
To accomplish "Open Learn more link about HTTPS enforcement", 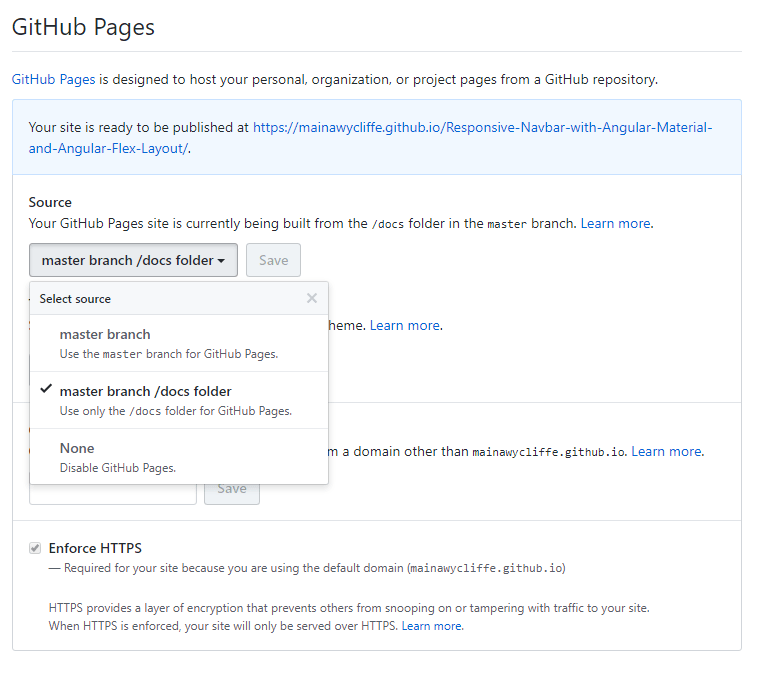I will click(x=432, y=626).
